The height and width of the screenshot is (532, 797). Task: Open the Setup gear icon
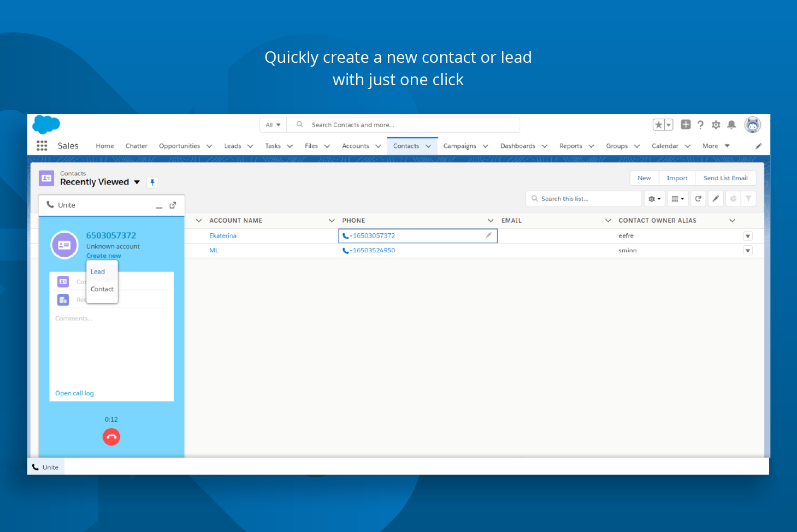click(x=716, y=125)
